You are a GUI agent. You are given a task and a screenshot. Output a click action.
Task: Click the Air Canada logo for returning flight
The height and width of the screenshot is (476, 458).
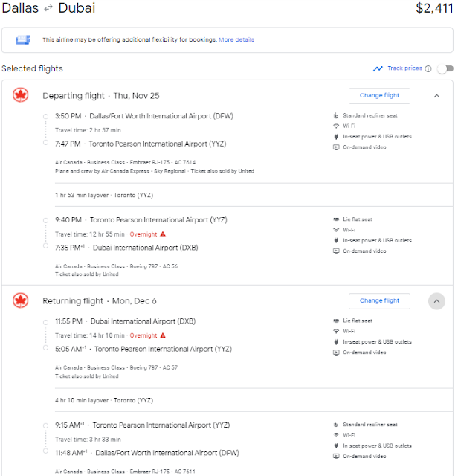coord(21,300)
